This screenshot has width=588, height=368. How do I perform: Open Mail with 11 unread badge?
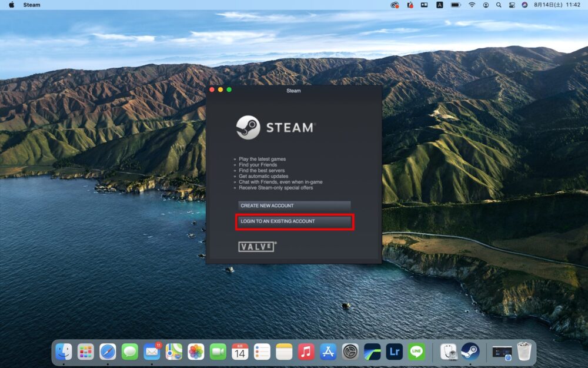tap(152, 352)
